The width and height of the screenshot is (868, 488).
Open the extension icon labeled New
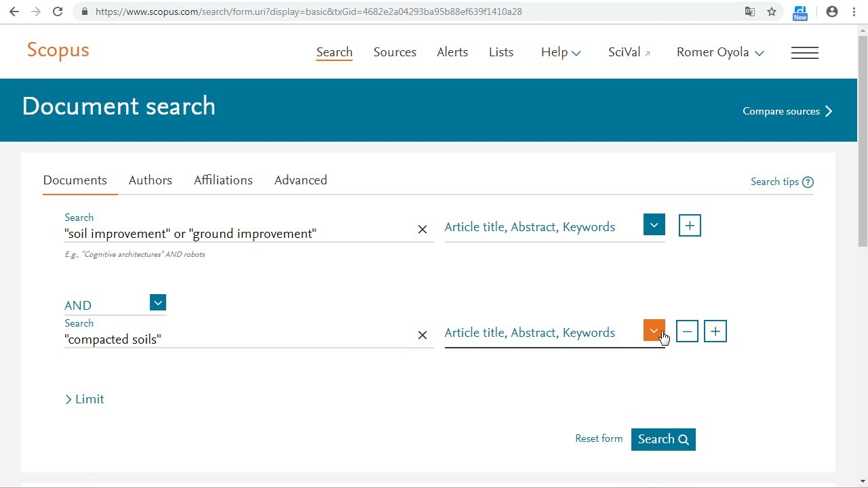coord(800,12)
